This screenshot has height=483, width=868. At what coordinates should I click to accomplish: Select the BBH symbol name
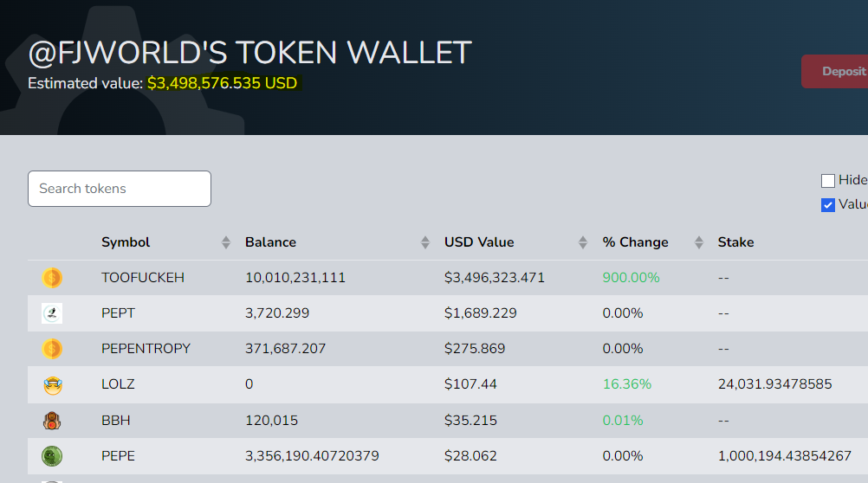point(116,421)
